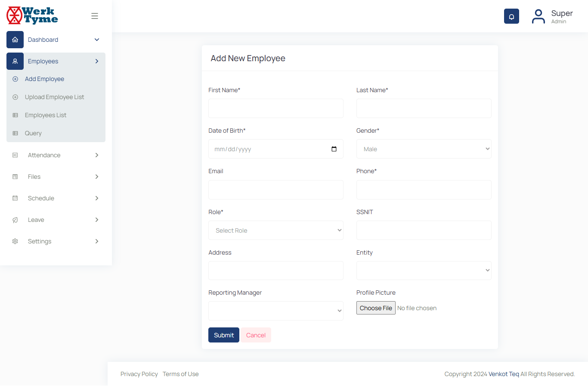Click the Werk Tyme logo
588x386 pixels.
coord(32,16)
